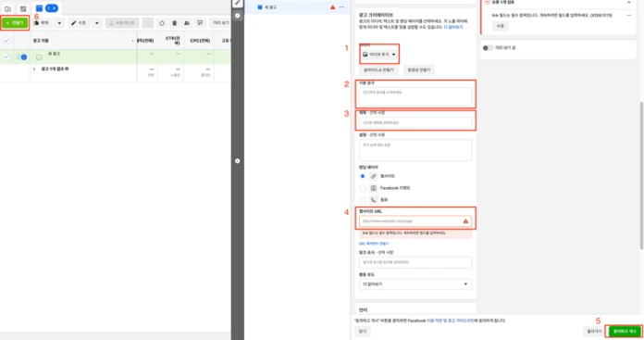Image resolution: width=644 pixels, height=340 pixels.
Task: Click into the 제목 headline input field
Action: pyautogui.click(x=415, y=122)
